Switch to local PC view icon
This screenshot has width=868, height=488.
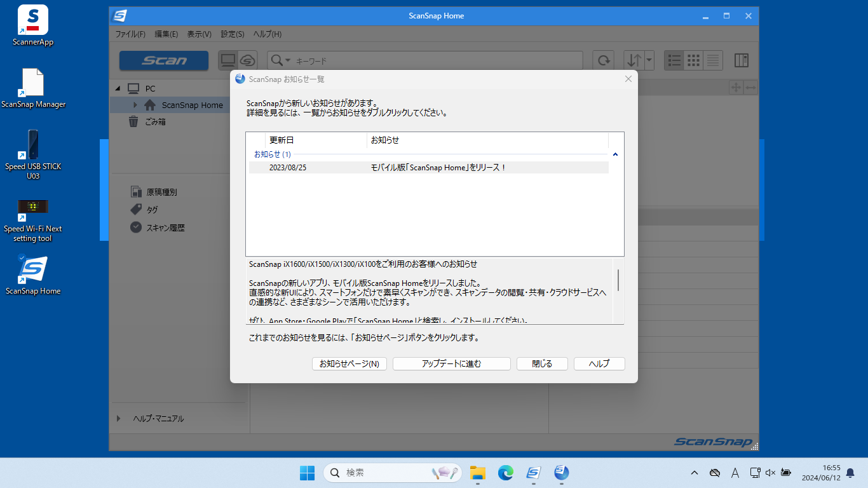click(x=228, y=60)
